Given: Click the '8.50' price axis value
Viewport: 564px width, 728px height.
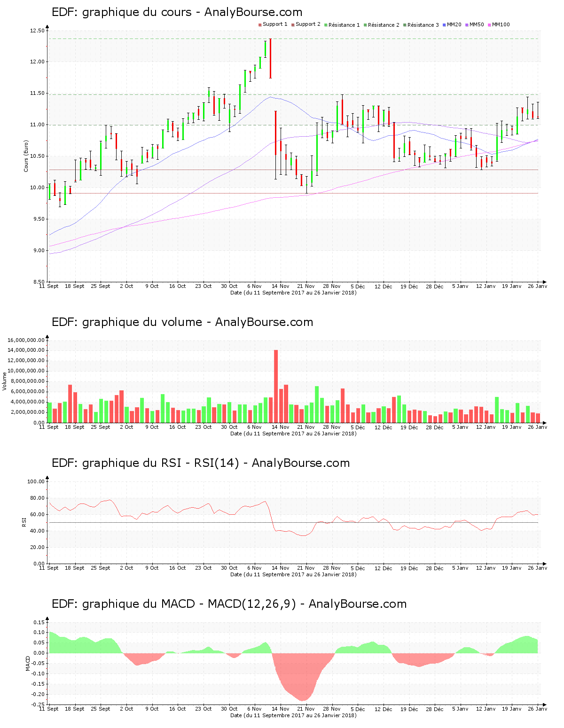Looking at the screenshot, I should tap(39, 282).
